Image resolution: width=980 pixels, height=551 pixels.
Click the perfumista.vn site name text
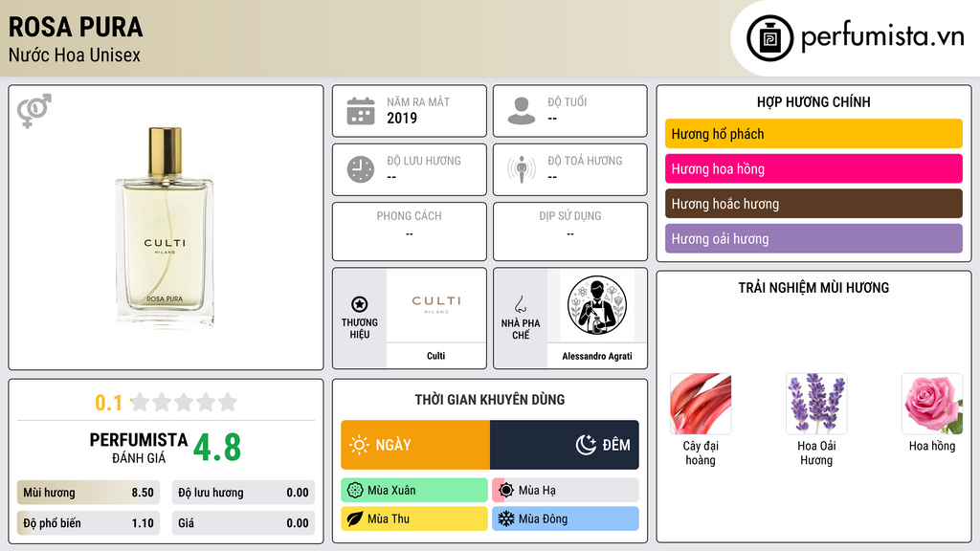882,37
